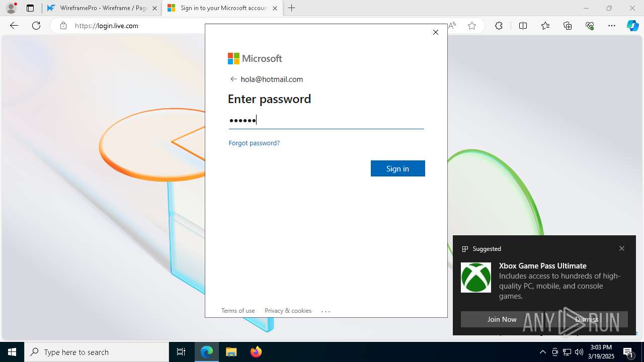This screenshot has width=644, height=362.
Task: Launch the Copilot sidebar icon
Action: pos(632,26)
